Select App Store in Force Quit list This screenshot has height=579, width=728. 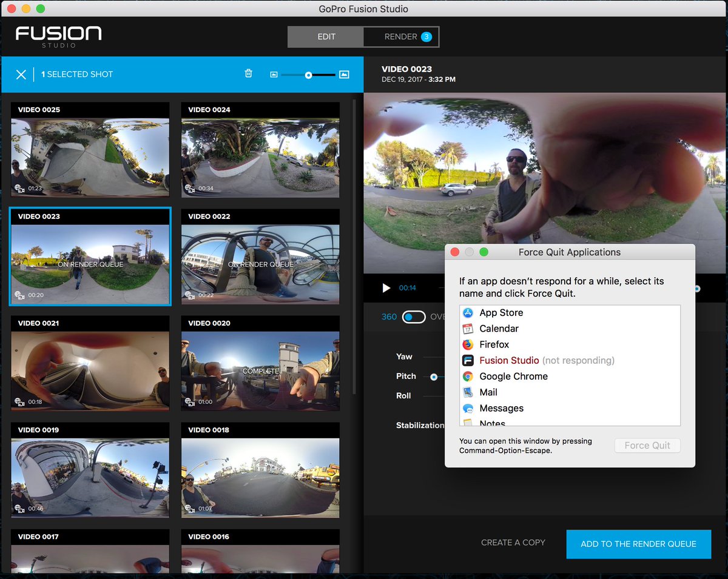pos(570,313)
